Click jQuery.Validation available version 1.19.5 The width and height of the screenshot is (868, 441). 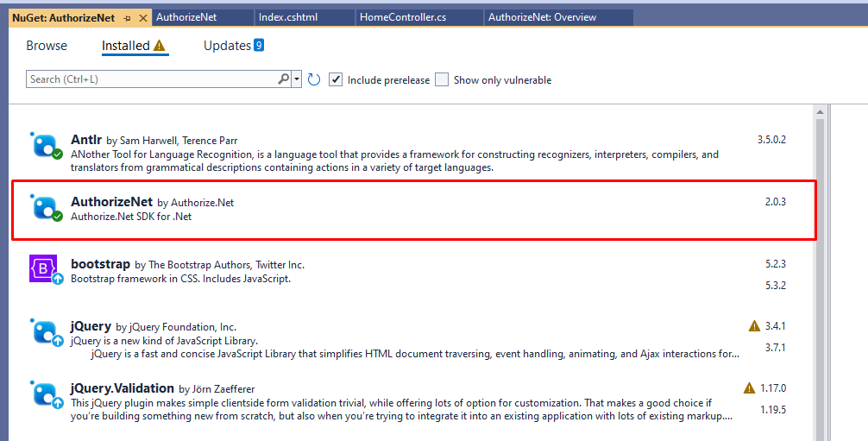click(773, 409)
